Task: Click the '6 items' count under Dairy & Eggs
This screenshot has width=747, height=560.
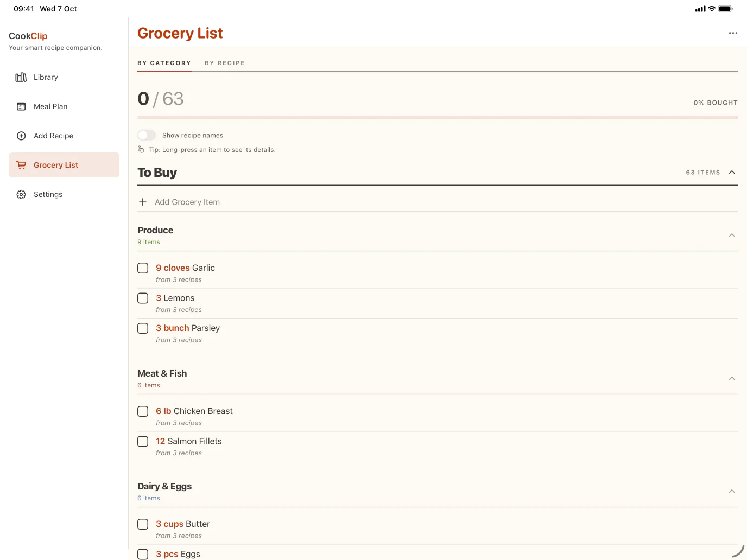Action: [149, 498]
